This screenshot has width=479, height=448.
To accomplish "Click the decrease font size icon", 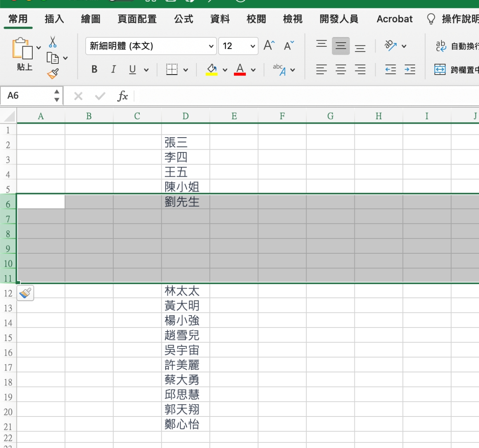I will 289,45.
